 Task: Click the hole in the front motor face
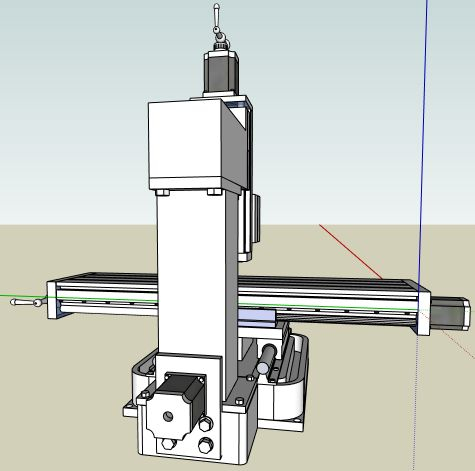coord(168,416)
